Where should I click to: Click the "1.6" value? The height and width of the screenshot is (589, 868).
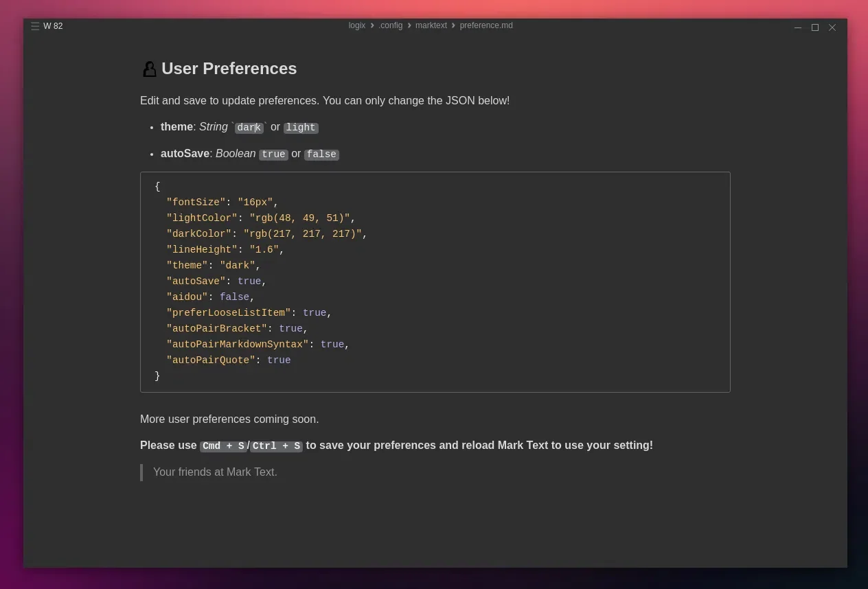click(264, 250)
